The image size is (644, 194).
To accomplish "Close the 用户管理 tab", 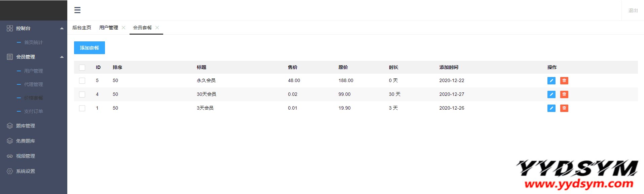I will (123, 28).
